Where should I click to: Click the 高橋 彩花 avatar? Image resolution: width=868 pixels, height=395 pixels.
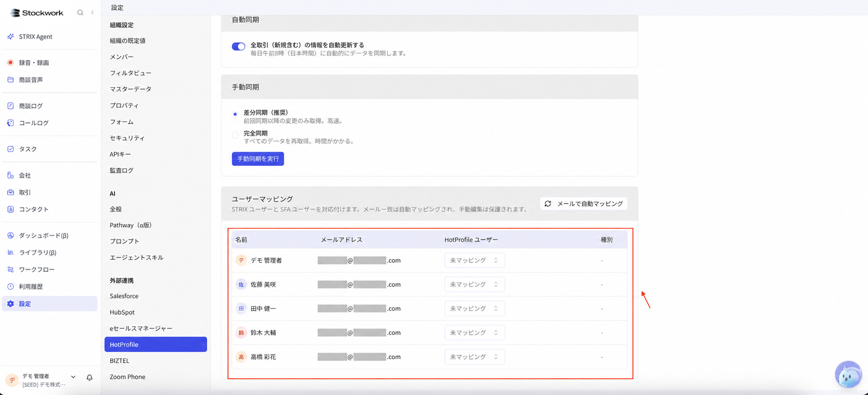click(241, 357)
